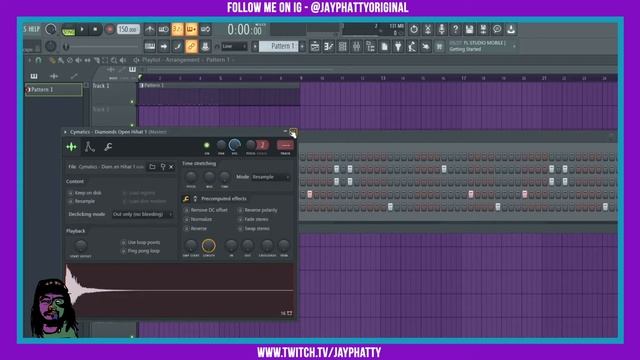
Task: Open the Channel rack view icon
Action: coord(342,47)
